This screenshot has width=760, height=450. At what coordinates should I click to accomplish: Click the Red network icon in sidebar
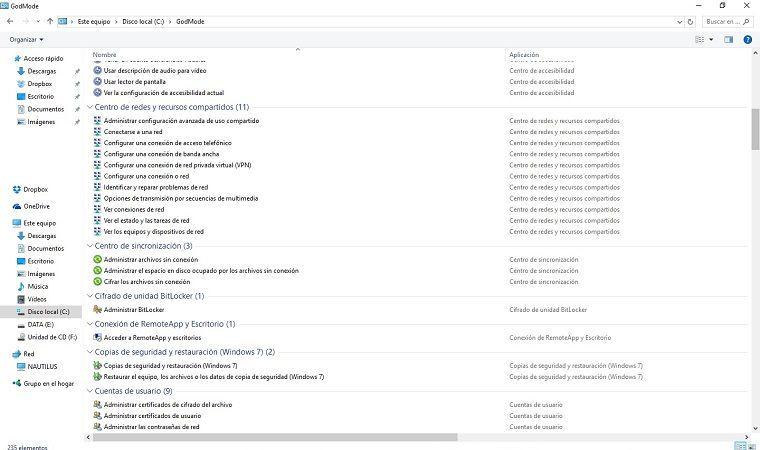pos(17,354)
